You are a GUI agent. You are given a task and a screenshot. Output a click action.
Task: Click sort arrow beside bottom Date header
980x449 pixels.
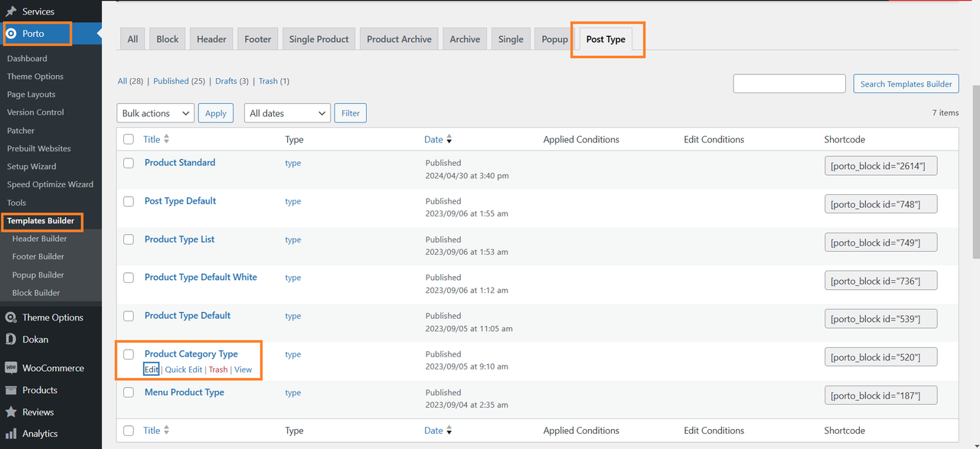[x=449, y=431]
